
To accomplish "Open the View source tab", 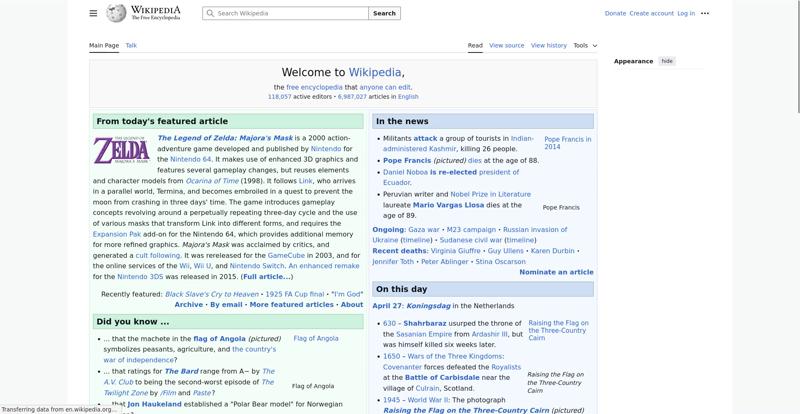I will pos(507,45).
